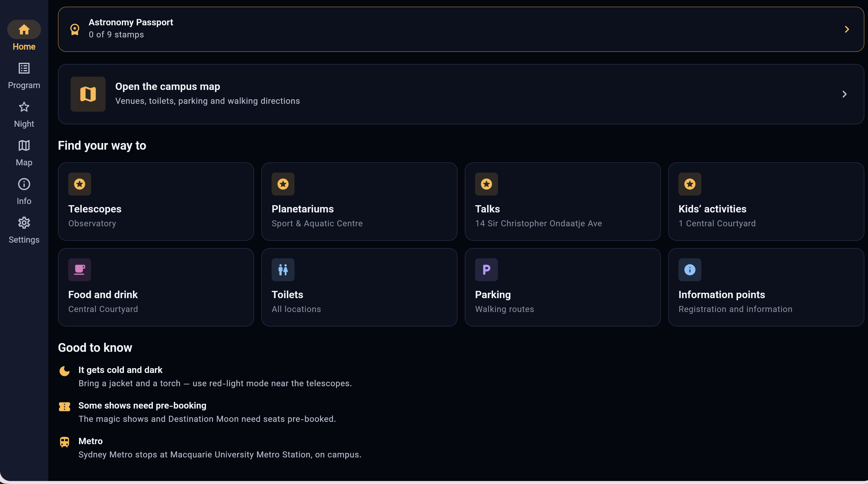Click the Toilets people icon
This screenshot has height=484, width=868.
click(283, 270)
